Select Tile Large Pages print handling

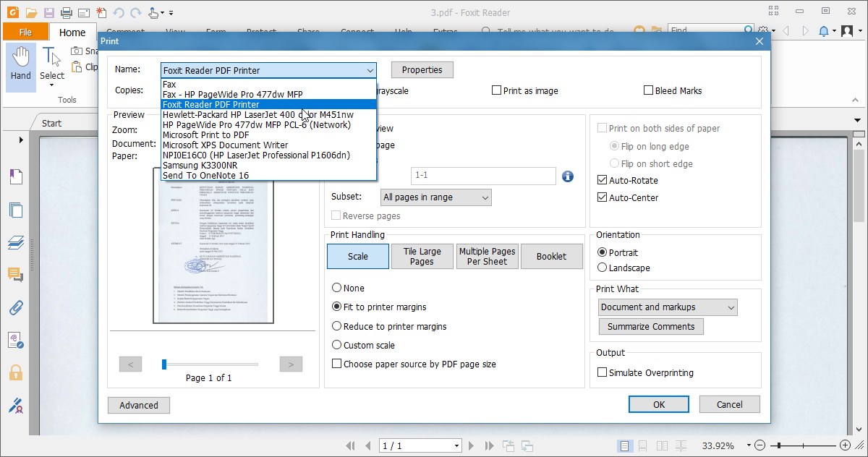point(422,257)
